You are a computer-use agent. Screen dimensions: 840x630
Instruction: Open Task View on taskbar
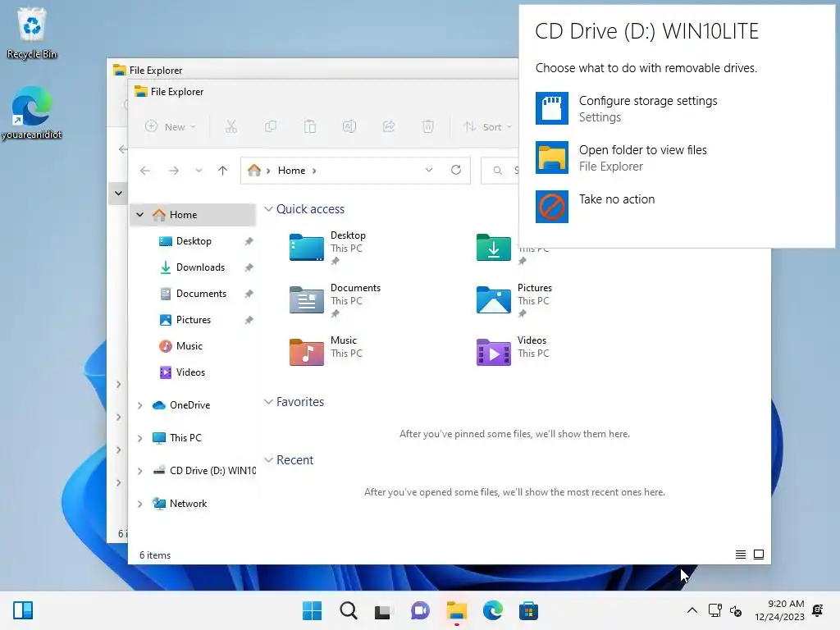click(x=384, y=610)
